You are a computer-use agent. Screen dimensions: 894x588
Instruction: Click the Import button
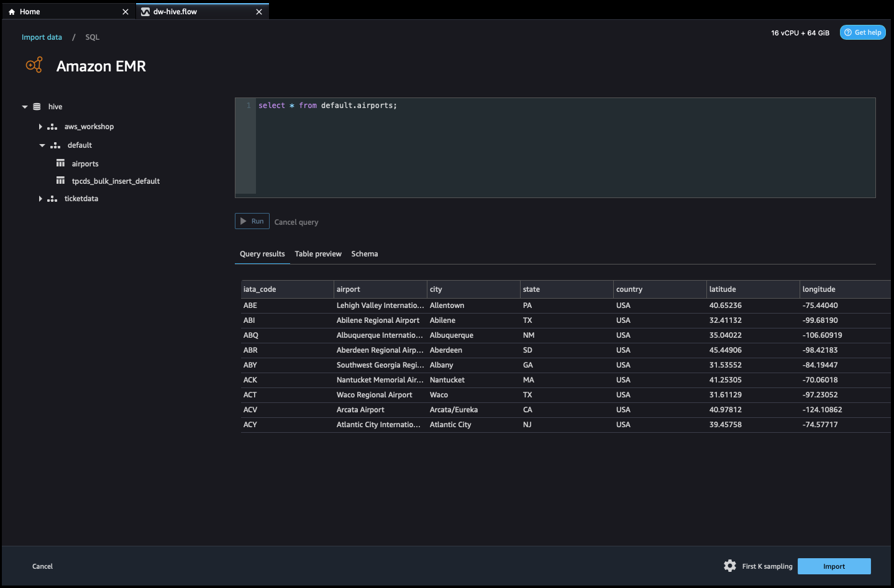tap(834, 566)
